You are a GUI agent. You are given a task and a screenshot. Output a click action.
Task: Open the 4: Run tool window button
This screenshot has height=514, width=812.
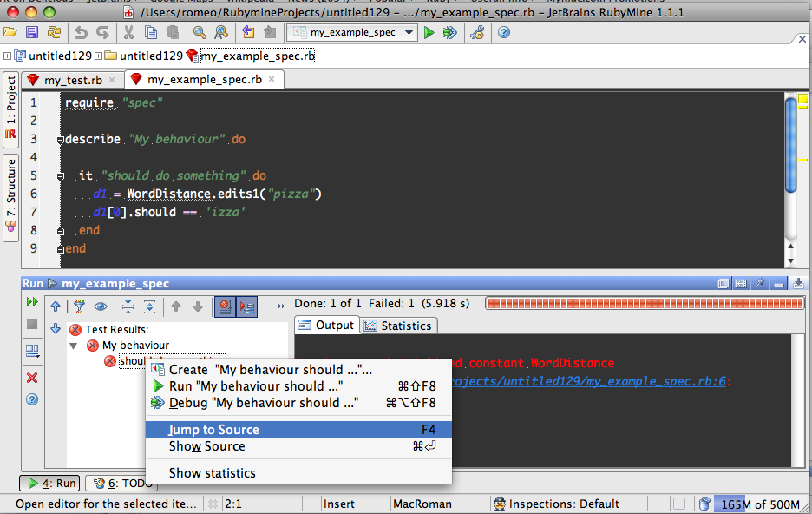(50, 484)
